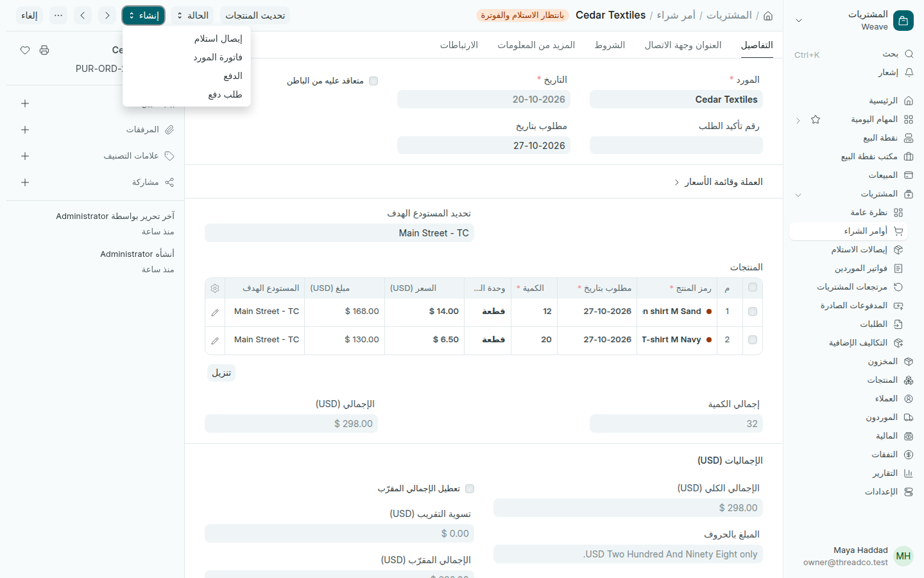Screen dimensions: 924x578
Task: Open the three-dots more menu
Action: tap(58, 15)
